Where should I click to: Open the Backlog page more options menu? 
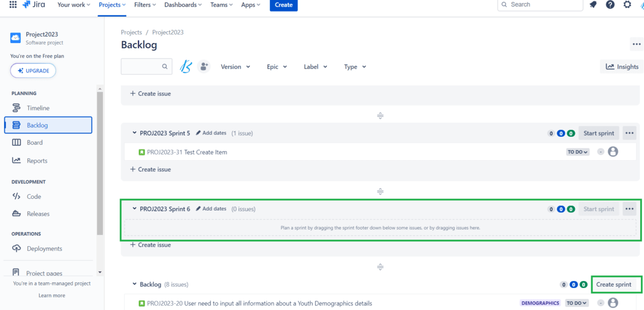[637, 44]
